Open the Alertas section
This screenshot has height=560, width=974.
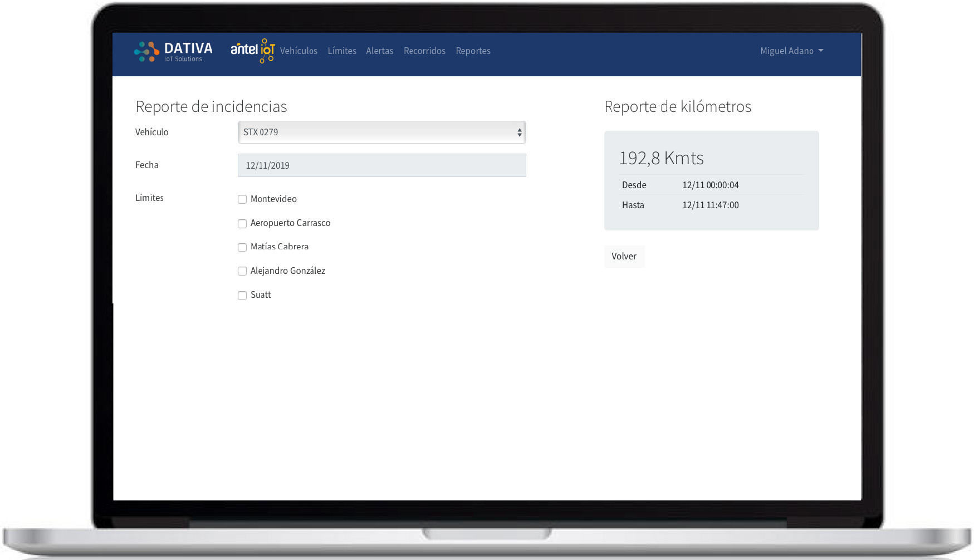(380, 51)
